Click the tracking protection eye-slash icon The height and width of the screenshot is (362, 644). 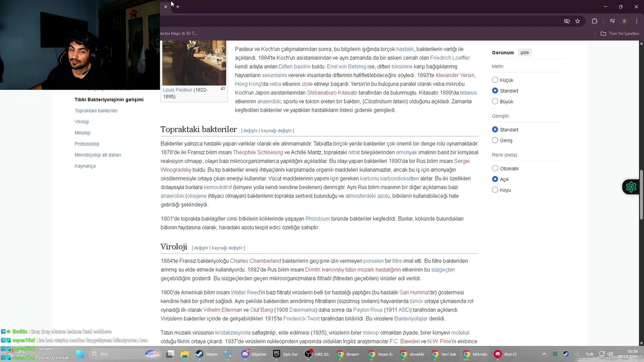(567, 21)
